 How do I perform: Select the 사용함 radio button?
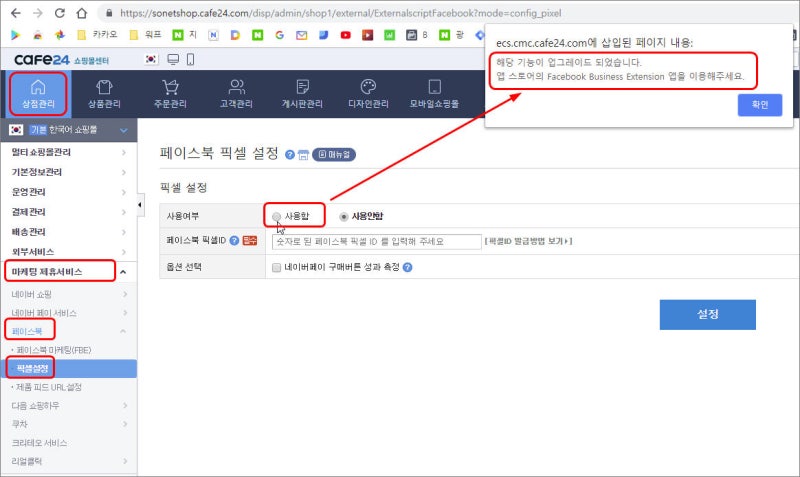(x=277, y=216)
